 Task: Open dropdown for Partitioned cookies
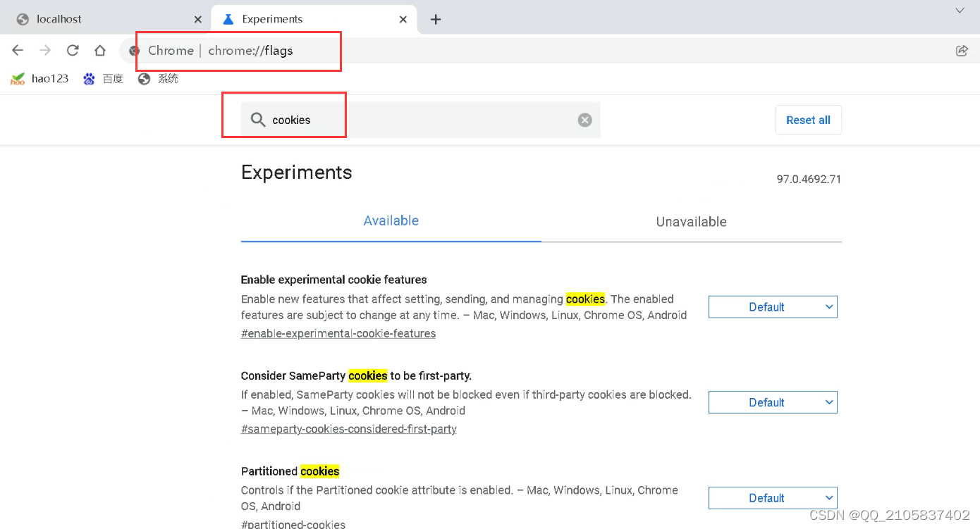(773, 498)
